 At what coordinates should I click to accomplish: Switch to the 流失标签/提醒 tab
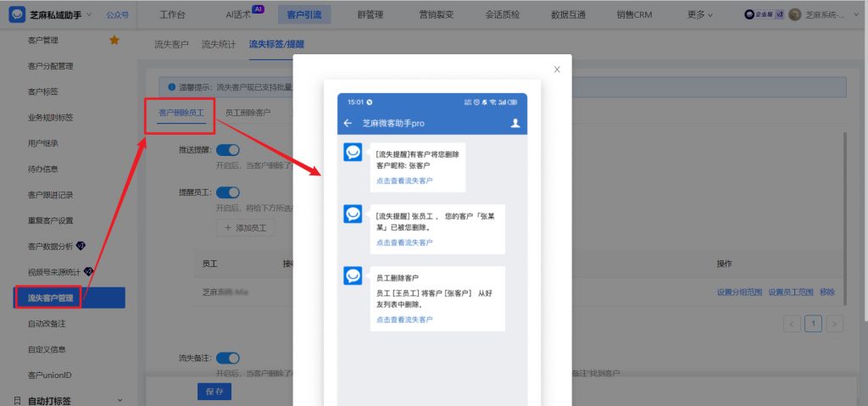click(x=276, y=44)
